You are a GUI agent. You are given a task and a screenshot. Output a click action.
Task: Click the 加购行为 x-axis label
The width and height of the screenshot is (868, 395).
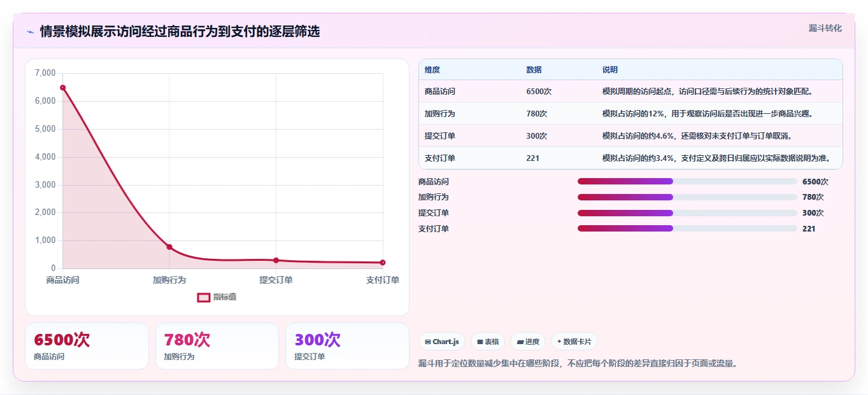pos(169,280)
